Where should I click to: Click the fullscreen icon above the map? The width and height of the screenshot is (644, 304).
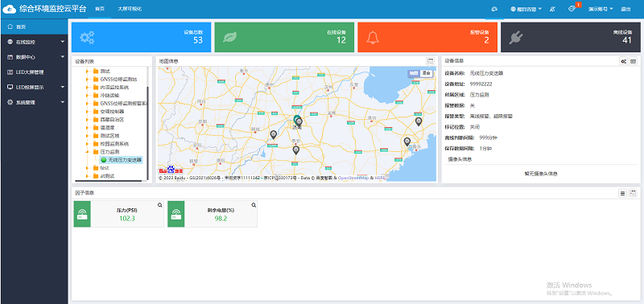(x=430, y=60)
